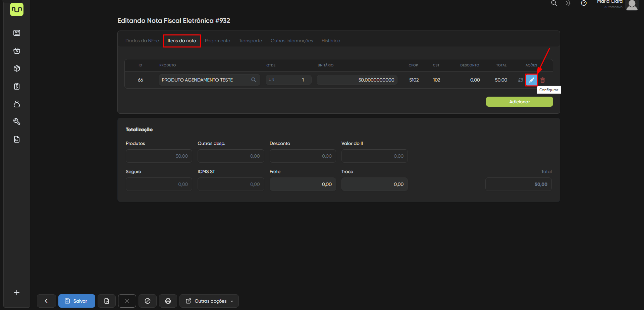
Task: Click the box package icon in the sidebar
Action: 17,68
